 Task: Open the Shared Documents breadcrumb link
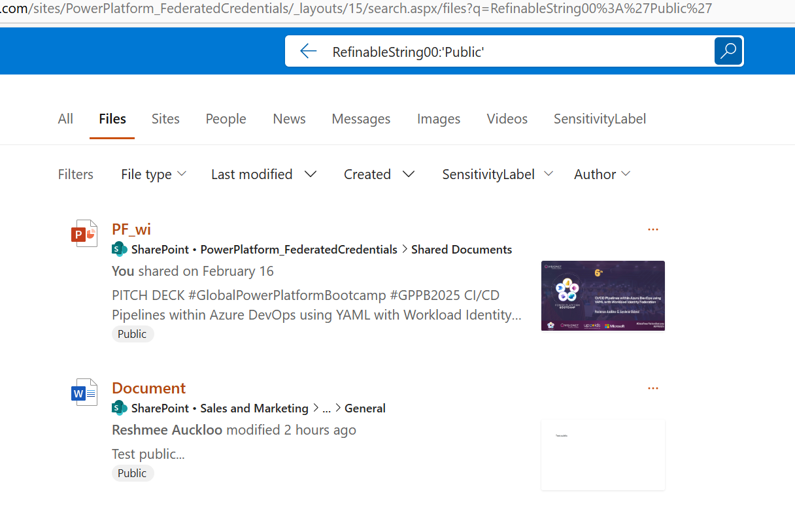point(462,250)
